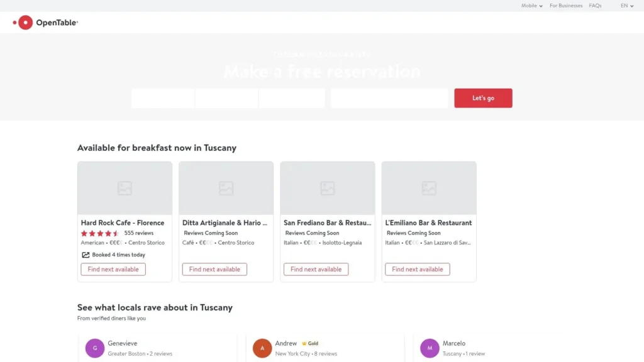Click the image placeholder icon on Hard Rock Cafe card
Screen dimensions: 644x362
[125, 187]
